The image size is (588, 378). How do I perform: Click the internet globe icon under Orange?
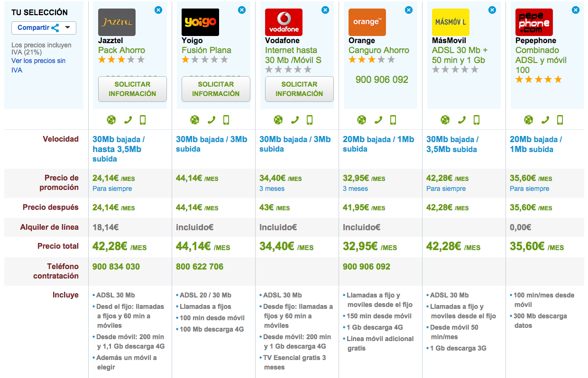361,120
